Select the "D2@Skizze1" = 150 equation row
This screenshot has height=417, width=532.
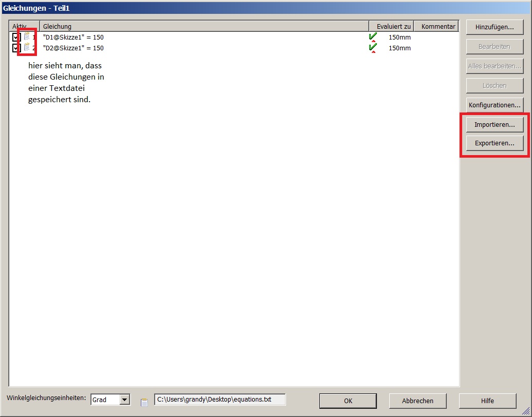(x=234, y=48)
